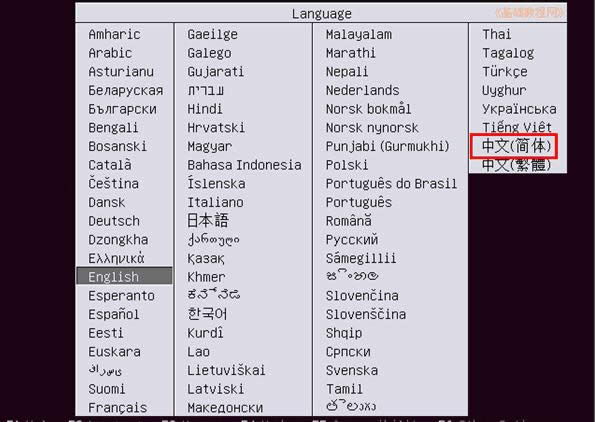Pick Dzongkha
The image size is (595, 422).
pyautogui.click(x=118, y=240)
